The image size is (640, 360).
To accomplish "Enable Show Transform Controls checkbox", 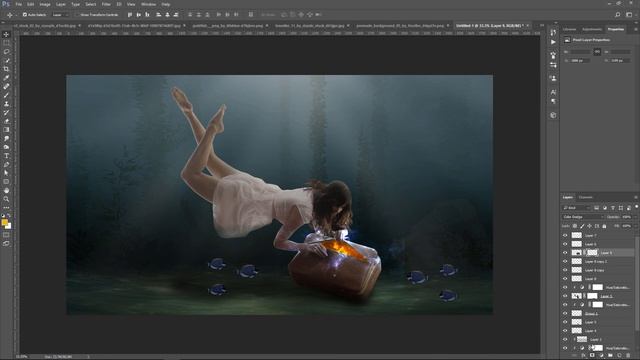I will [77, 15].
